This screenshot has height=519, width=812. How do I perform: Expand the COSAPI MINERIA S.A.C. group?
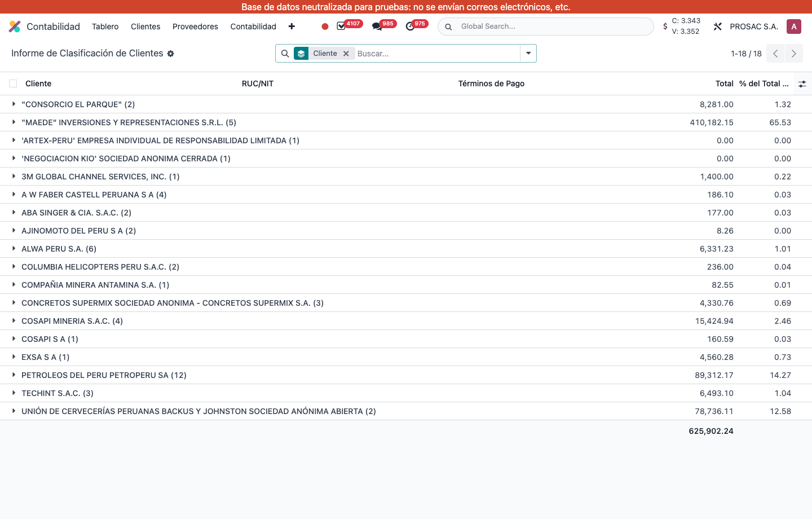[14, 321]
